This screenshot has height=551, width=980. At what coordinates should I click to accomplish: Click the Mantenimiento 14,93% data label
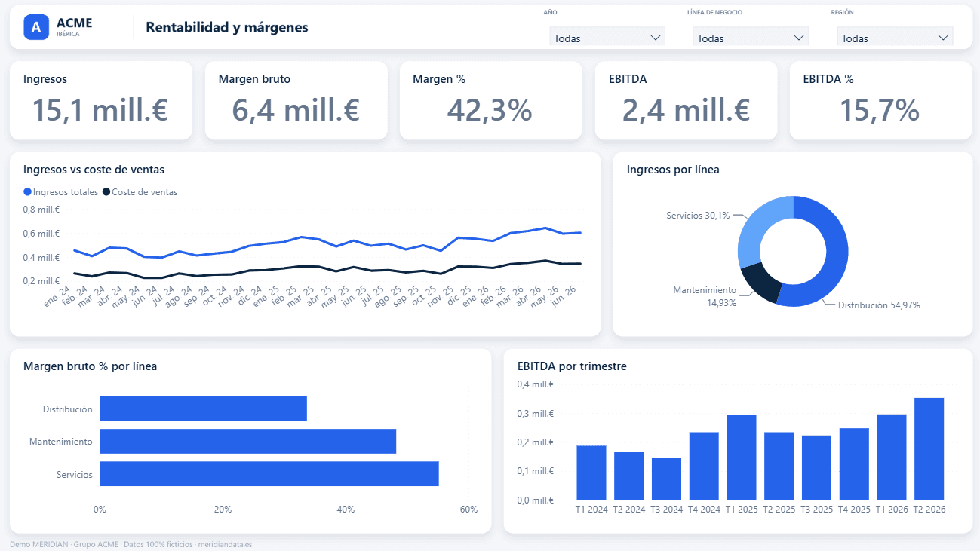[705, 296]
